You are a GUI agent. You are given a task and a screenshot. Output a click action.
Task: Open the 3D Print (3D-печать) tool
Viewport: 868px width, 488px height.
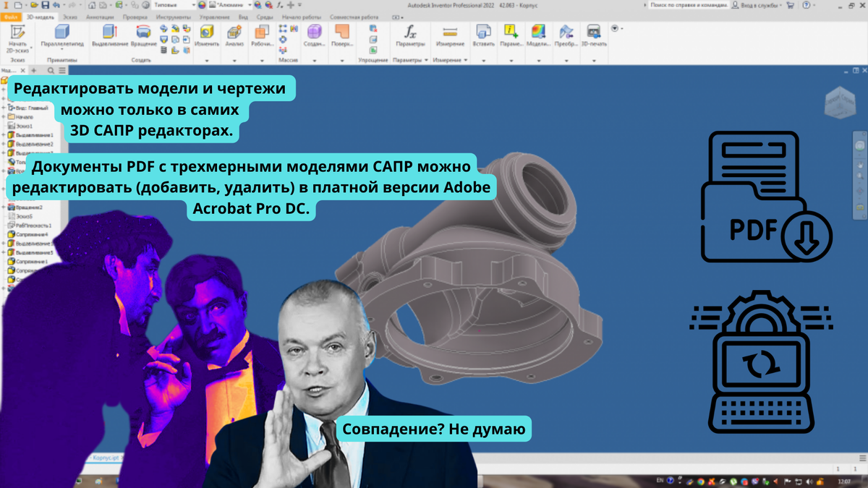pyautogui.click(x=594, y=35)
